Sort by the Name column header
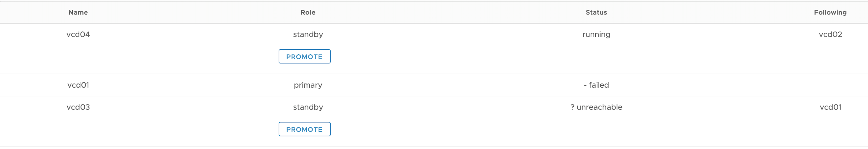 78,13
